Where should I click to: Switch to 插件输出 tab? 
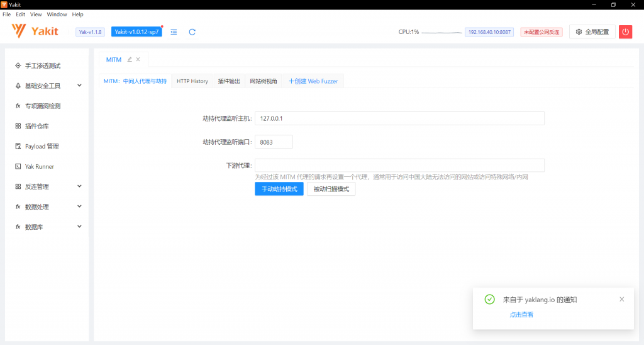coord(229,81)
